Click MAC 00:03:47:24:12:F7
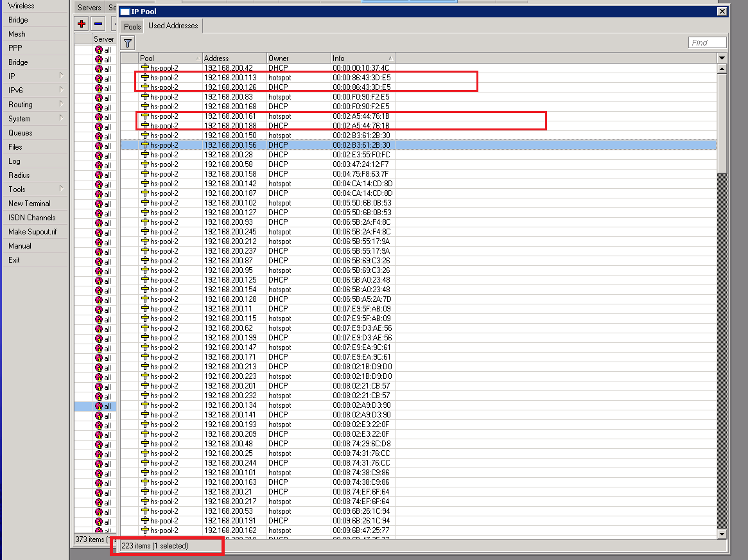 coord(361,164)
